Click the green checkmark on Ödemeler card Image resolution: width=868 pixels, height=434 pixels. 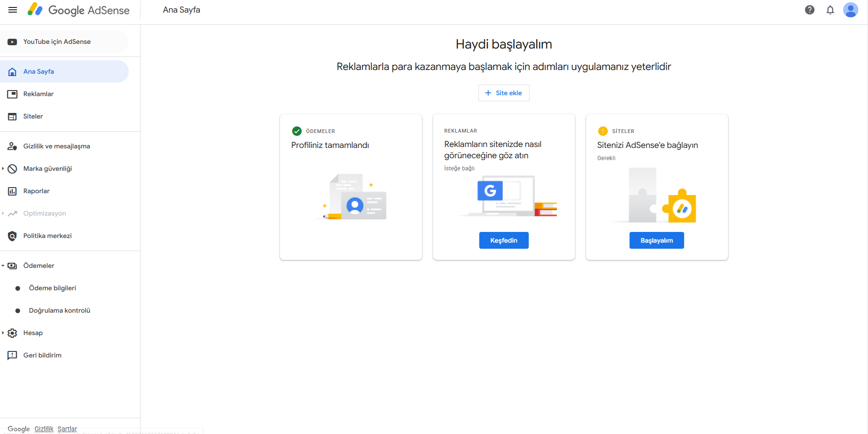coord(297,131)
